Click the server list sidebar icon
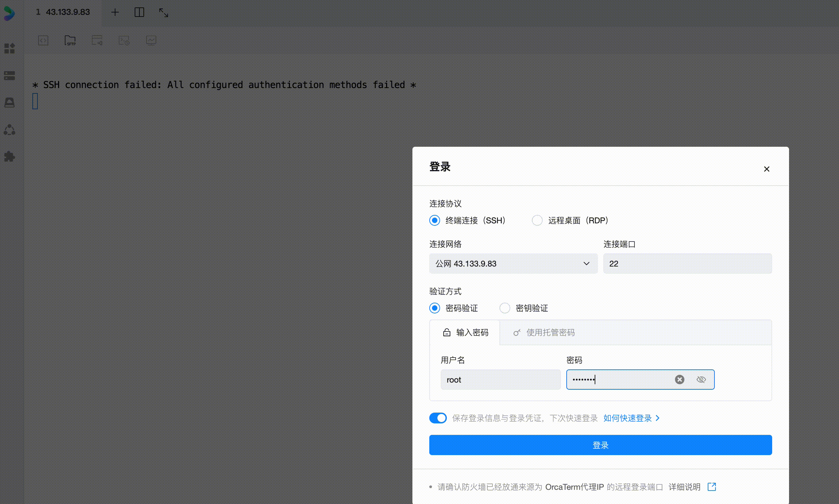This screenshot has height=504, width=839. pyautogui.click(x=9, y=75)
